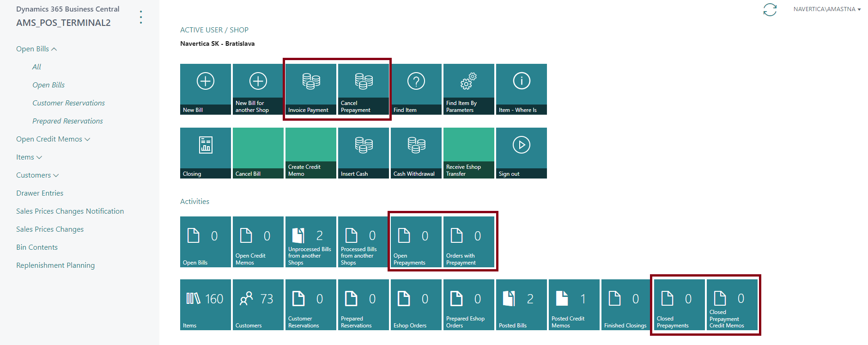Open the vertical three-dot menu by AMS_POS_TERMINAL2
The height and width of the screenshot is (345, 868).
coord(141,18)
